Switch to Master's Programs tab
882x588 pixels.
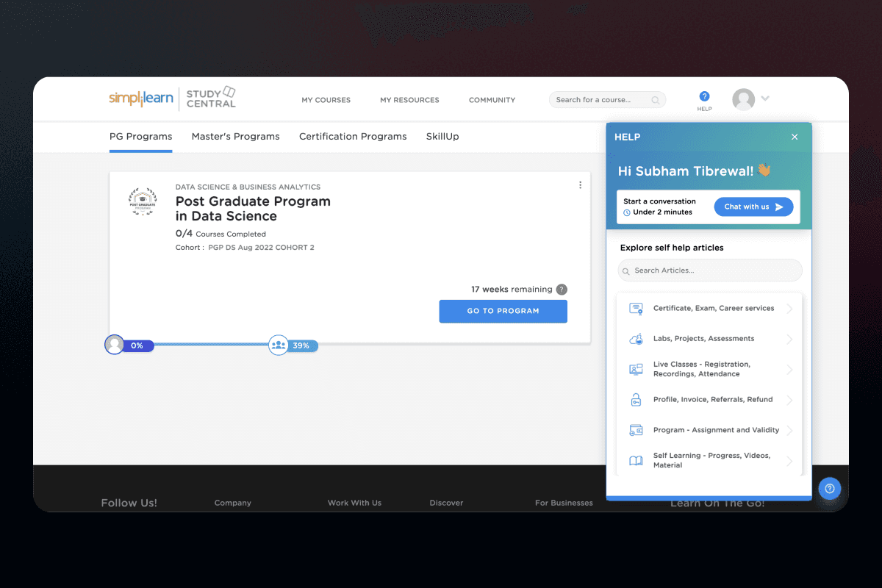235,137
